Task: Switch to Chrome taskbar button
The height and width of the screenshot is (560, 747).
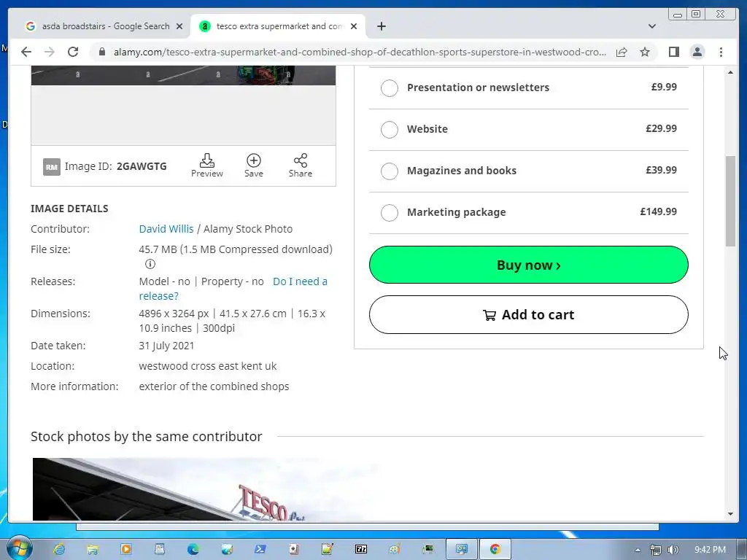Action: 495,549
